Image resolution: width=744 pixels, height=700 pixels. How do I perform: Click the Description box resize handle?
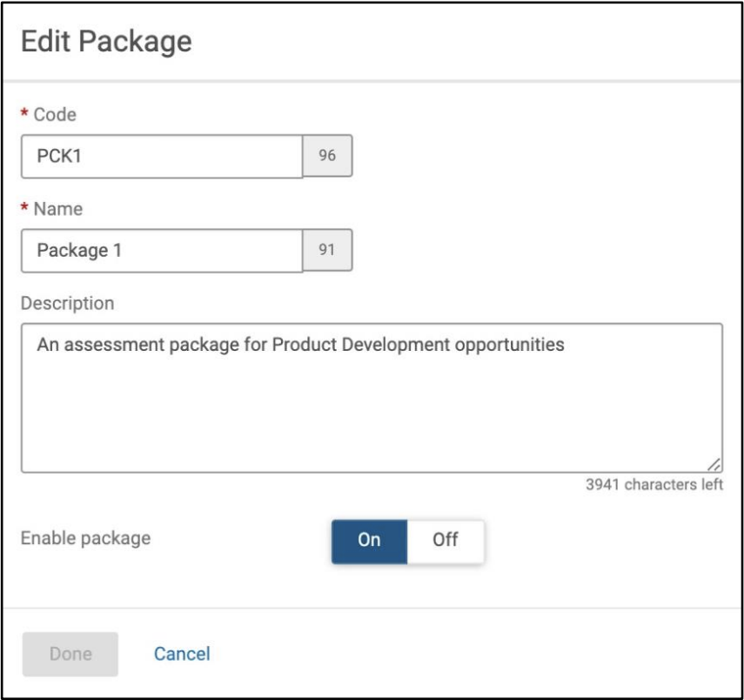click(x=714, y=465)
